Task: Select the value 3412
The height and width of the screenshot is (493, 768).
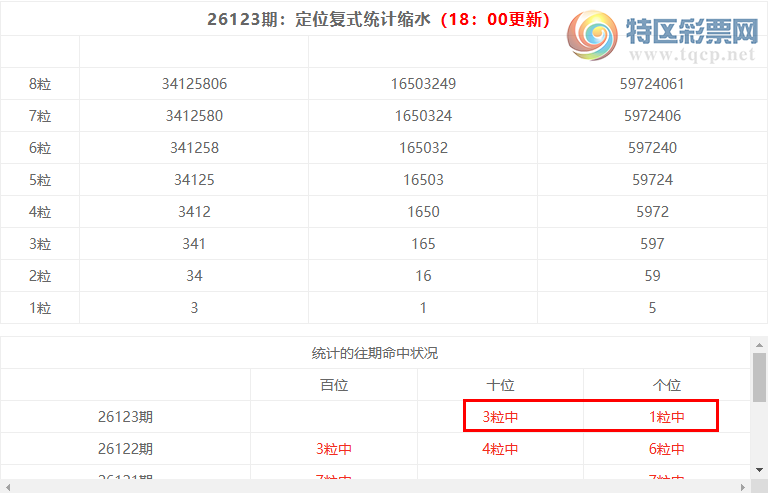Action: point(194,212)
